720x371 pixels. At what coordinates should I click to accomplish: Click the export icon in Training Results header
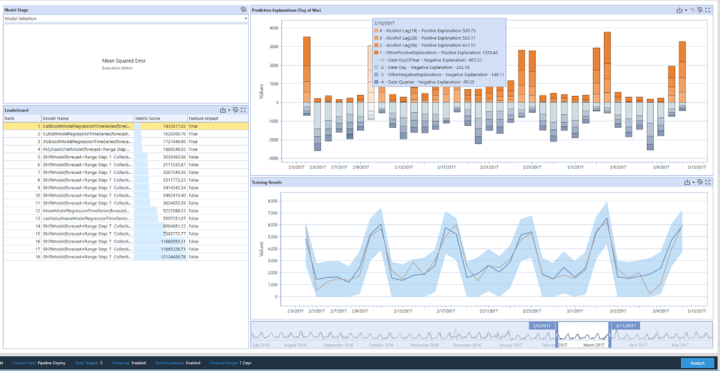click(x=687, y=182)
